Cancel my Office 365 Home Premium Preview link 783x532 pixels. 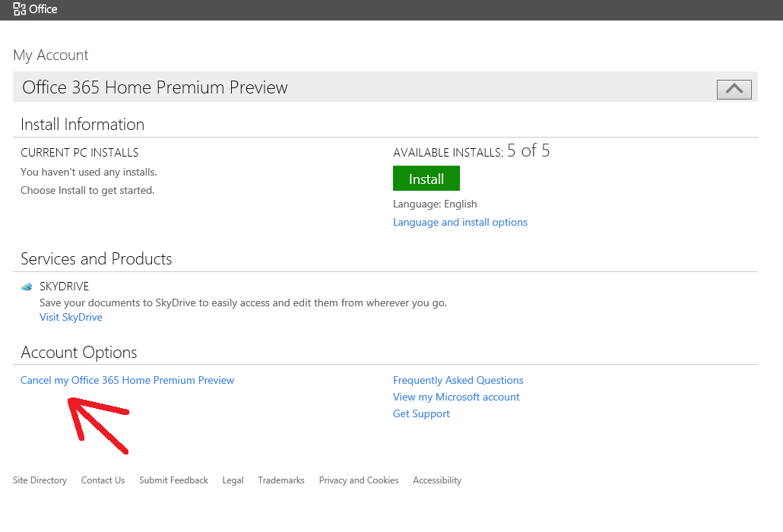(128, 380)
